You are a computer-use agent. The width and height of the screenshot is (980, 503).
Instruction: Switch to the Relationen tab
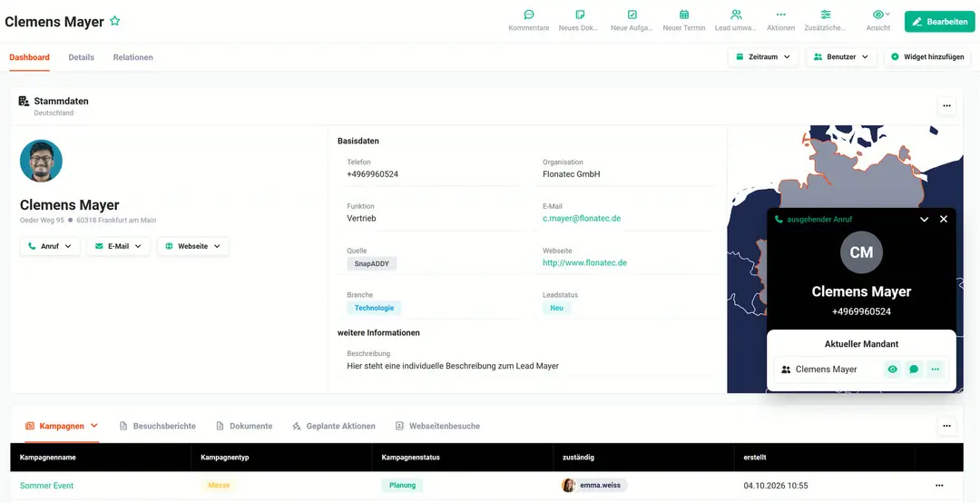tap(133, 57)
